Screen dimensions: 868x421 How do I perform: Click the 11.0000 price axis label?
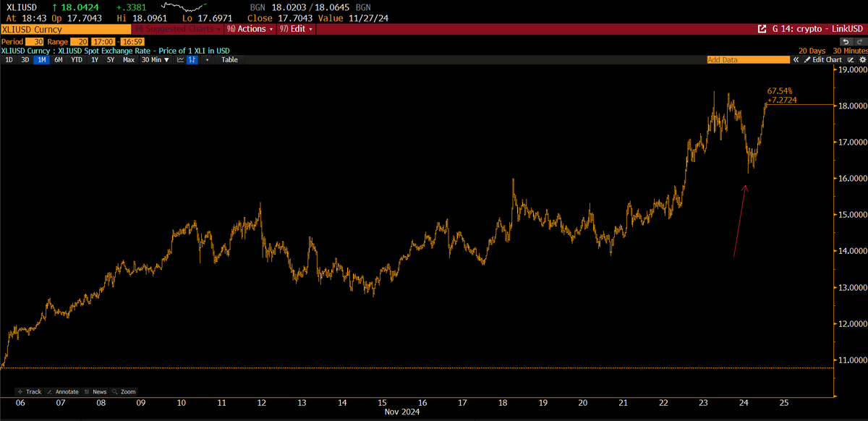(851, 360)
